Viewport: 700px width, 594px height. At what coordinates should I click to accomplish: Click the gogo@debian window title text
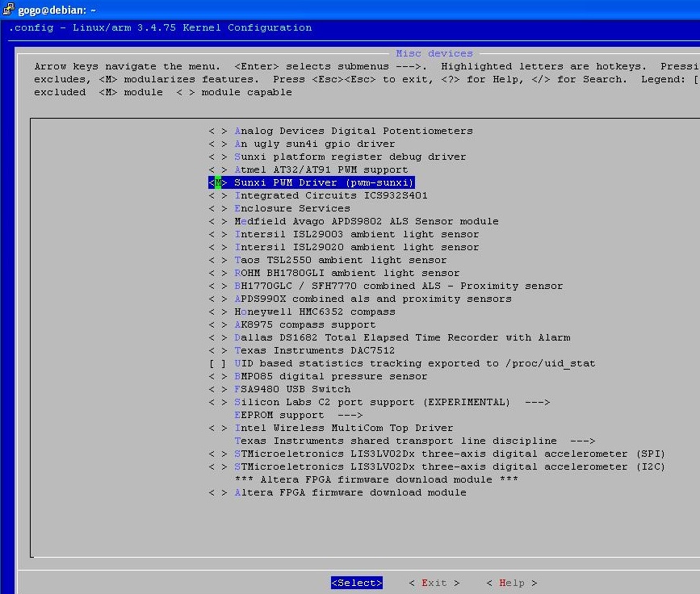(x=57, y=10)
